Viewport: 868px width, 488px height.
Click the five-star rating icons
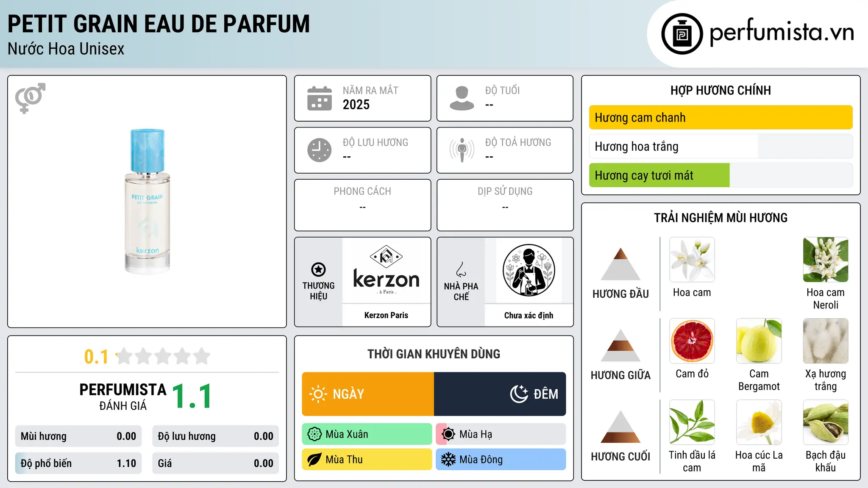pos(163,356)
